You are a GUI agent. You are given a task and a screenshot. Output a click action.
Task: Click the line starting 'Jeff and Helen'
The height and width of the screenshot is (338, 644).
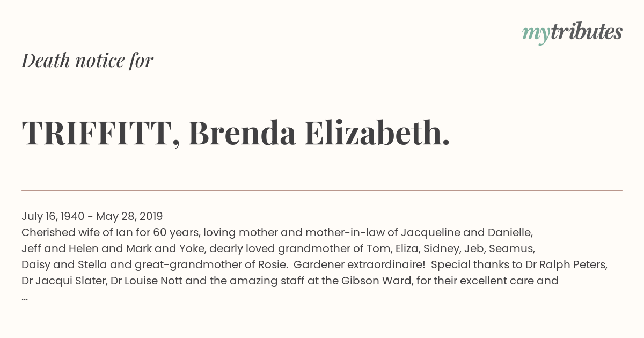(x=279, y=248)
